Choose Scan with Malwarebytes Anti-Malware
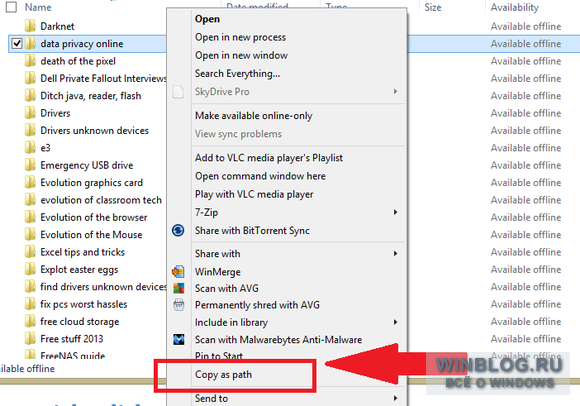Screen dimensions: 580x406 pyautogui.click(x=279, y=339)
